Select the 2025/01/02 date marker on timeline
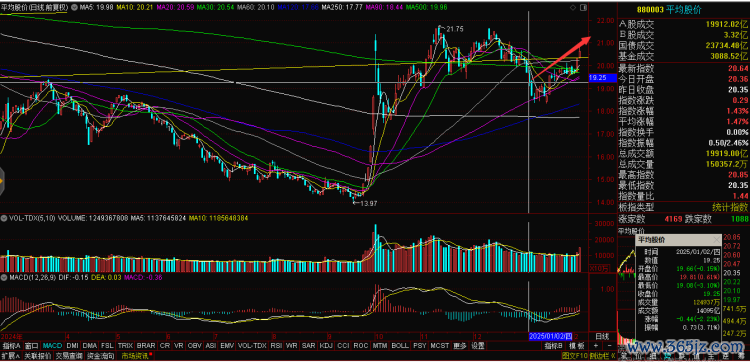This screenshot has height=362, width=750. point(551,336)
